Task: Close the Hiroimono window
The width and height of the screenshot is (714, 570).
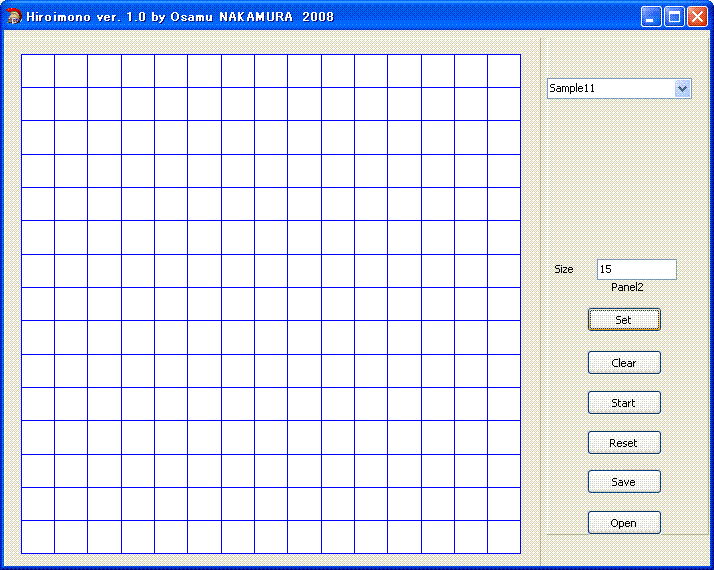Action: 697,17
